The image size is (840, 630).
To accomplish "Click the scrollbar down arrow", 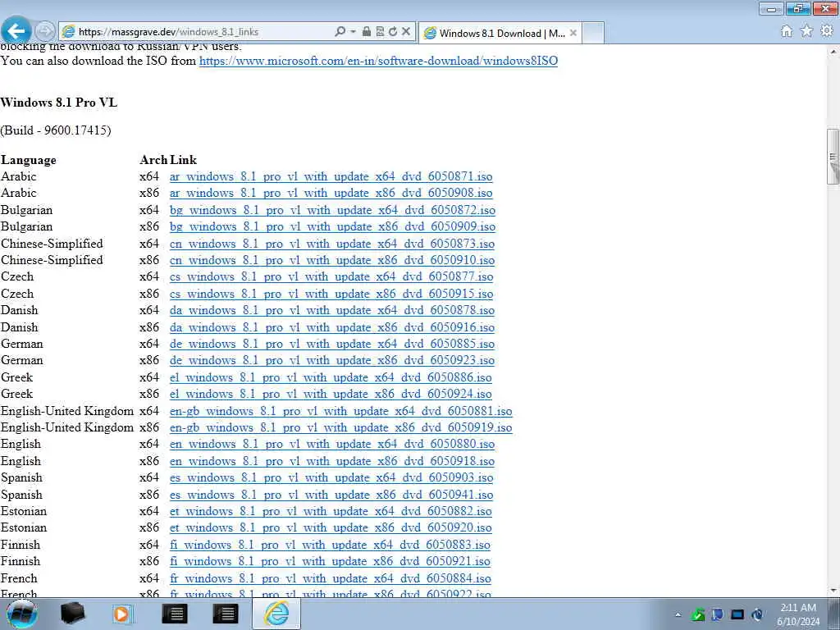I will [833, 591].
